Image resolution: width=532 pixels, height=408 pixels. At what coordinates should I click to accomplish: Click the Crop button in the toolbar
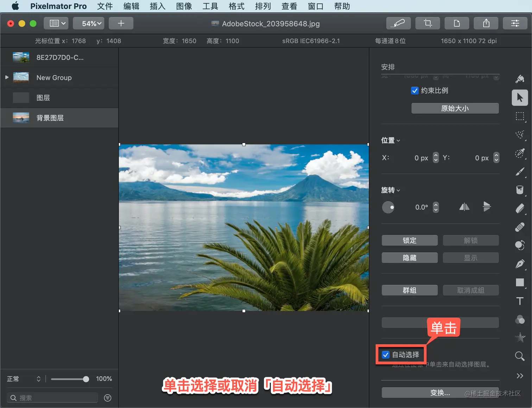pyautogui.click(x=428, y=23)
